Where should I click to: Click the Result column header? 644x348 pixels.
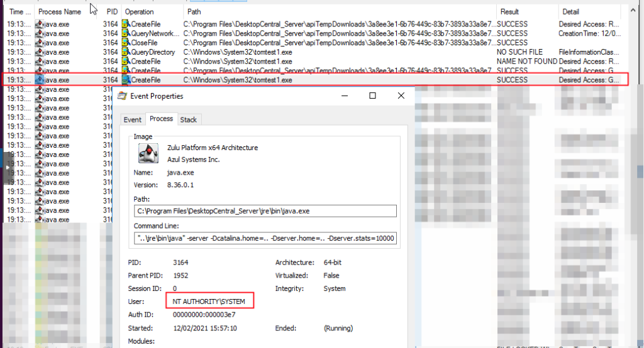509,12
